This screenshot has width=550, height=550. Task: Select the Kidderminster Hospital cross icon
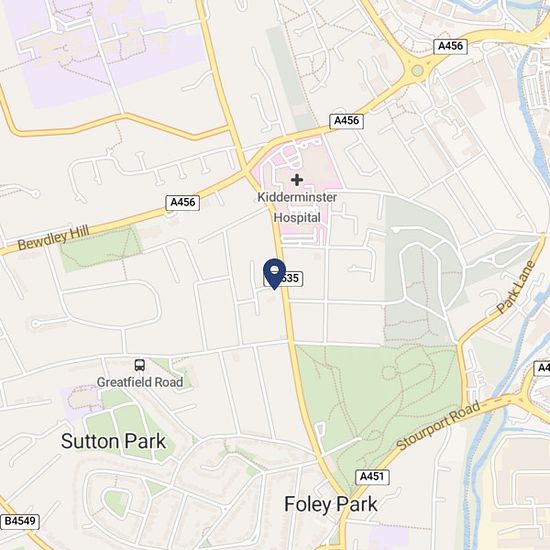pyautogui.click(x=297, y=180)
